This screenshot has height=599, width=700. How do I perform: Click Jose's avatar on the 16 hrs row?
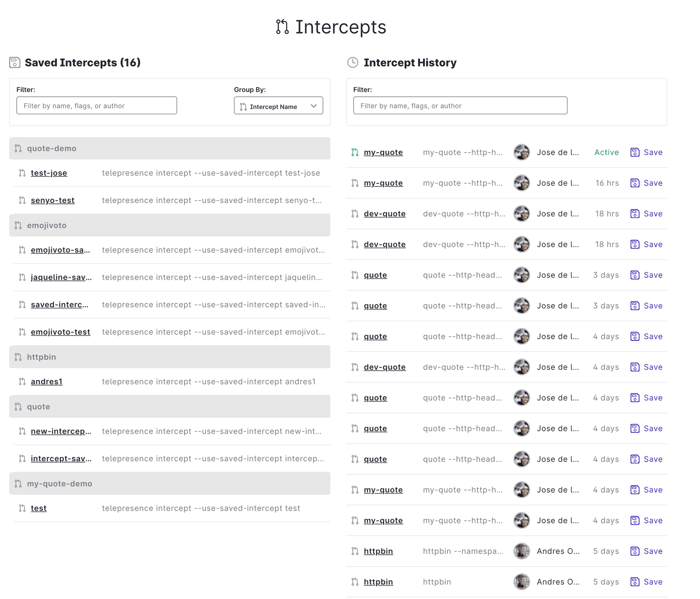click(x=521, y=183)
